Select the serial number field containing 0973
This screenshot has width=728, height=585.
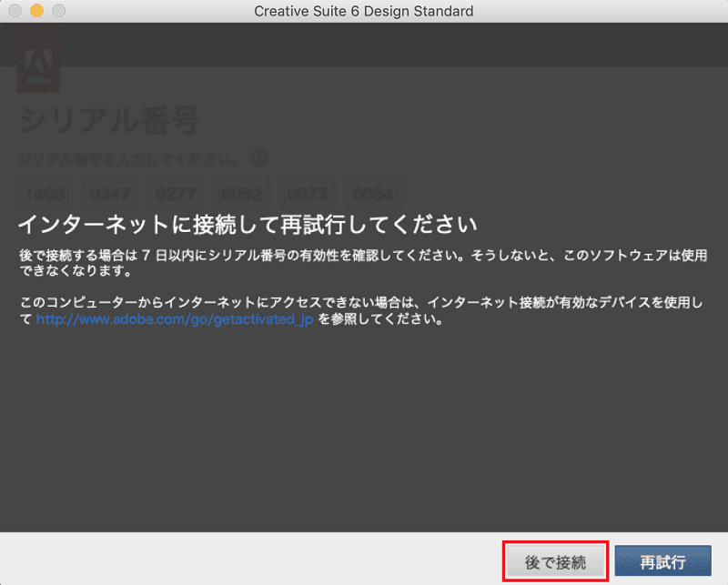pos(308,193)
